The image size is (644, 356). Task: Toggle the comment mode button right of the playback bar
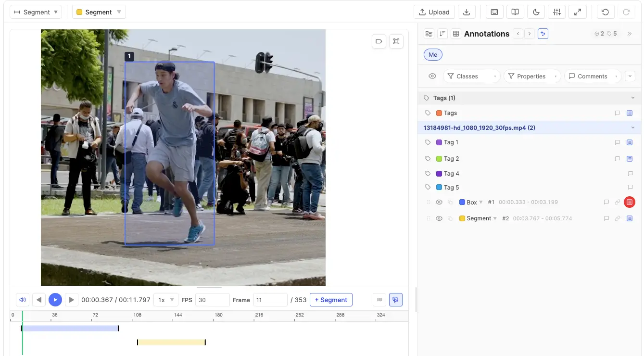pos(396,300)
